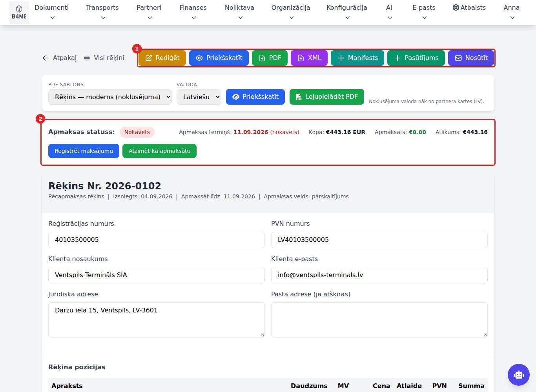Expand the Dokumenti menu
The image size is (536, 392).
point(52,12)
